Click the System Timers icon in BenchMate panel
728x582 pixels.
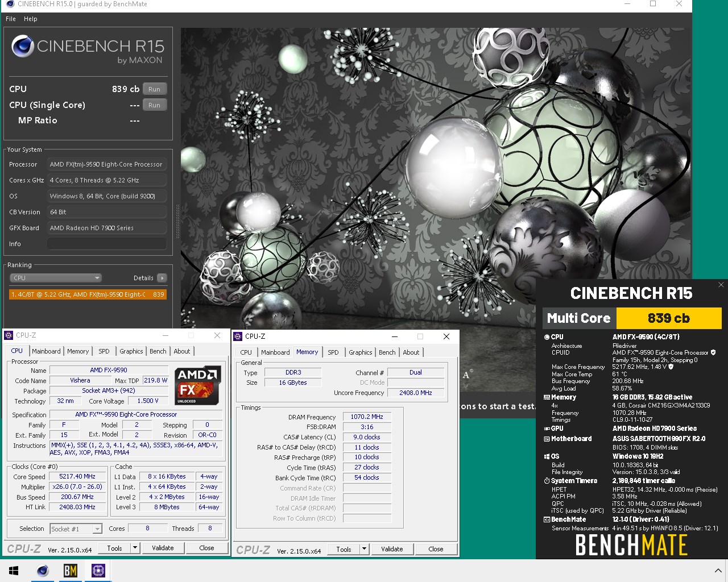point(547,481)
